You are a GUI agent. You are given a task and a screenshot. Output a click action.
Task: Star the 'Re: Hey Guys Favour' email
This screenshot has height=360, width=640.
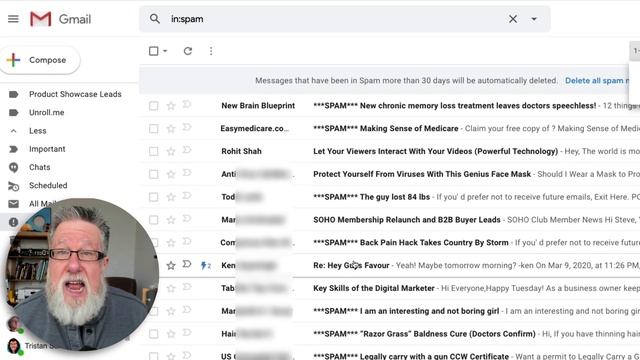tap(171, 266)
